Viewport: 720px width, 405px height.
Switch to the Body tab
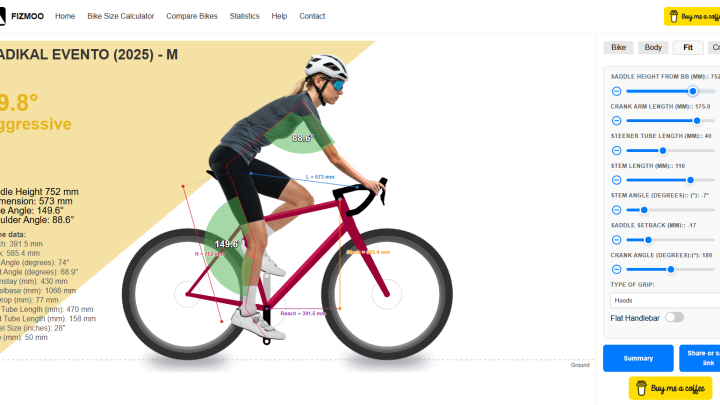[653, 47]
